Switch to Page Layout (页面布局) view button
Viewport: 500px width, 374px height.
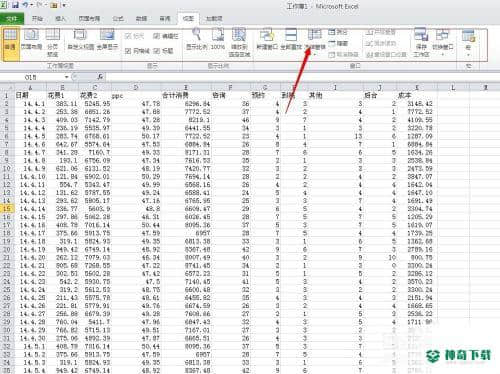click(31, 39)
